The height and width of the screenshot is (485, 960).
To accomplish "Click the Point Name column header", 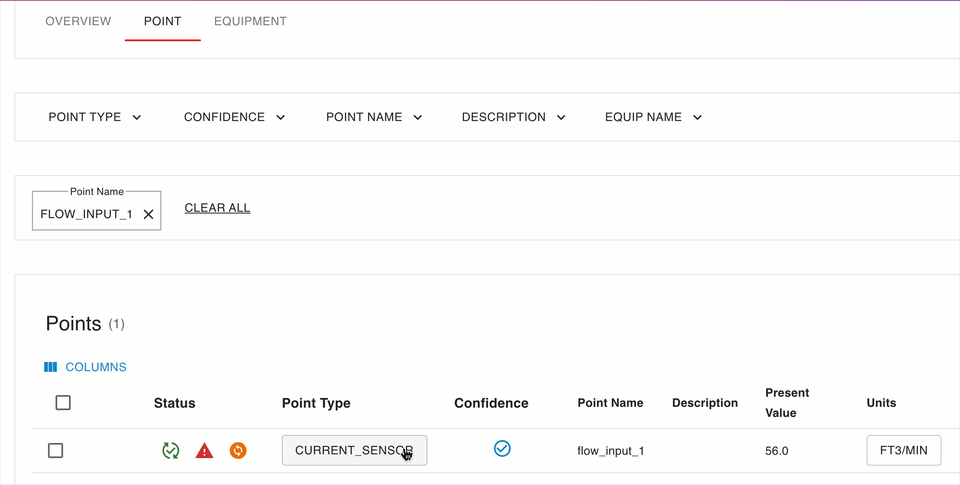I will 610,403.
